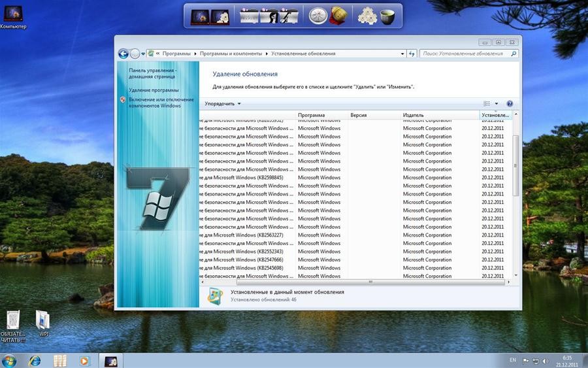
Task: Click the blue Back arrow button
Action: point(123,54)
